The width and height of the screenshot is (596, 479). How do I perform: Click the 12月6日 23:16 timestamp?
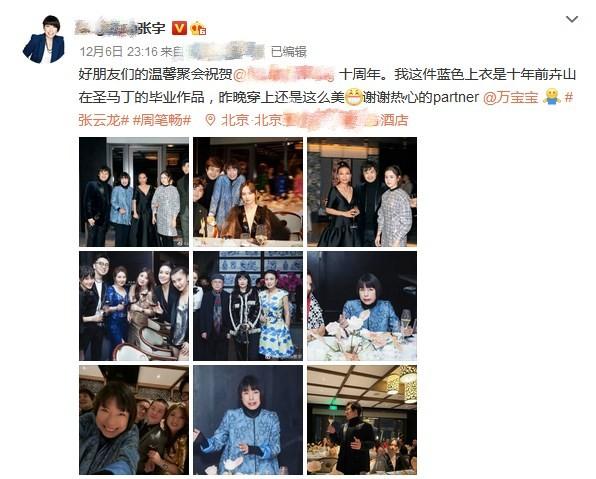(118, 51)
